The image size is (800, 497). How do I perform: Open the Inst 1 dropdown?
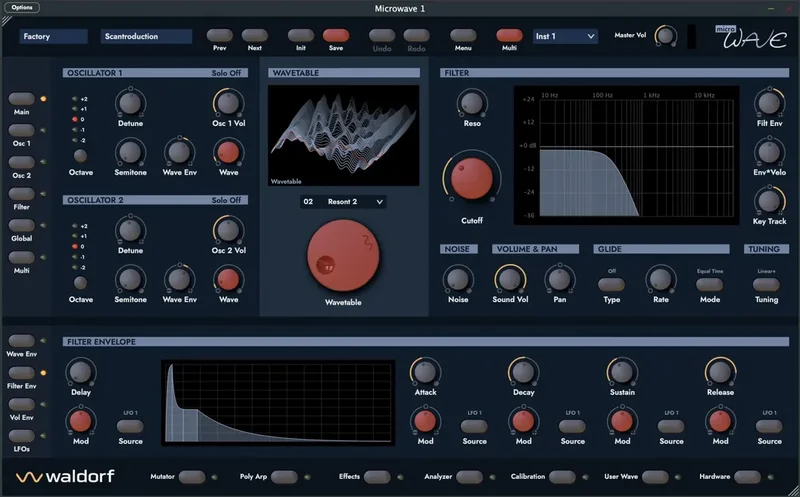click(x=565, y=36)
